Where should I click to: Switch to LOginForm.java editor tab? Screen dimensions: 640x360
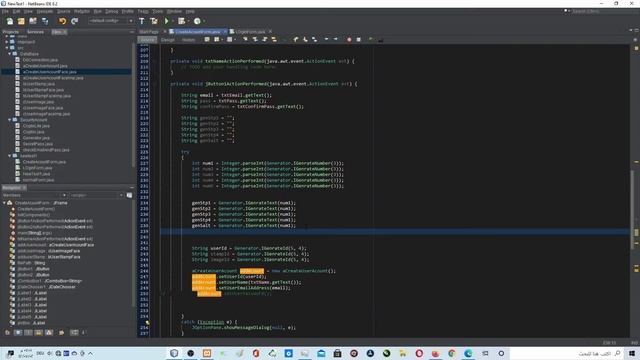250,31
